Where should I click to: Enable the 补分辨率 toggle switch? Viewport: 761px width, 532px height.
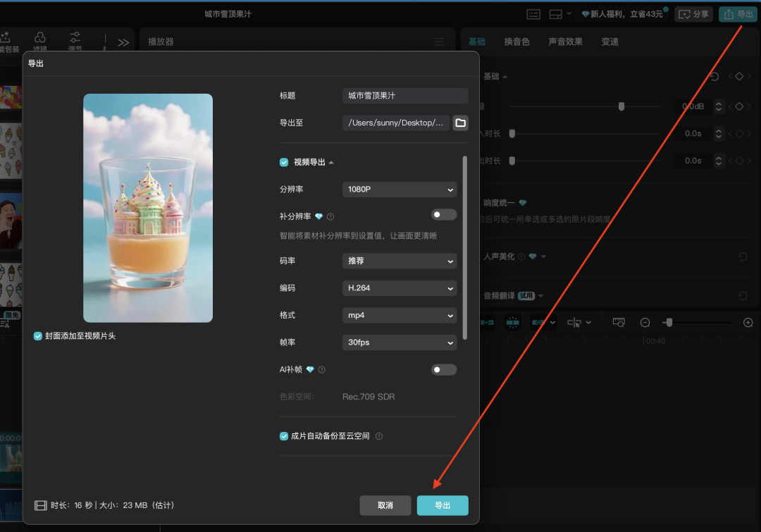pos(444,214)
